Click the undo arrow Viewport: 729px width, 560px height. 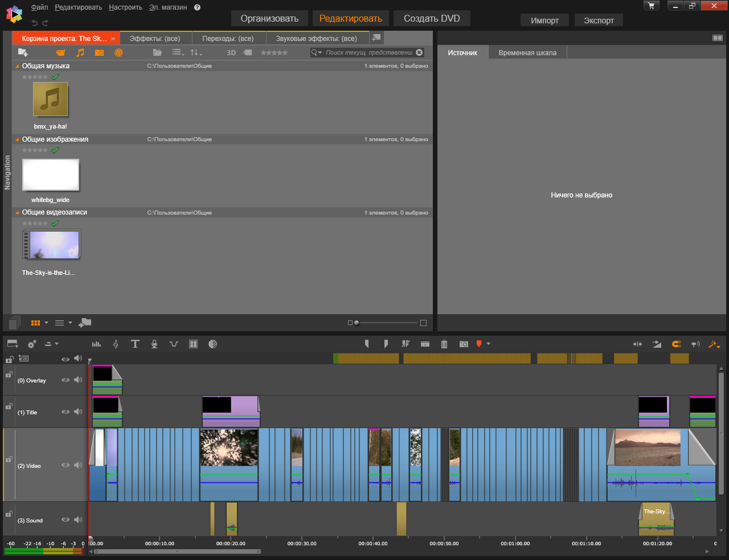click(34, 23)
